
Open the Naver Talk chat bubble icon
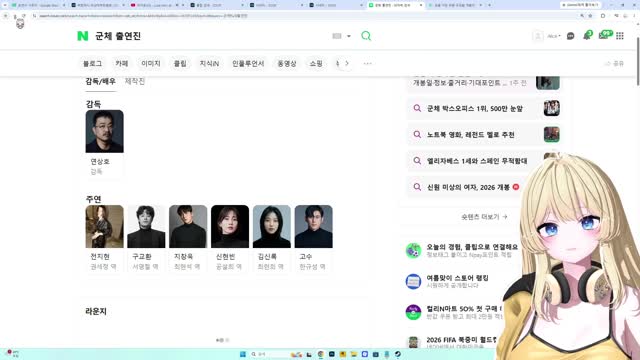(571, 36)
